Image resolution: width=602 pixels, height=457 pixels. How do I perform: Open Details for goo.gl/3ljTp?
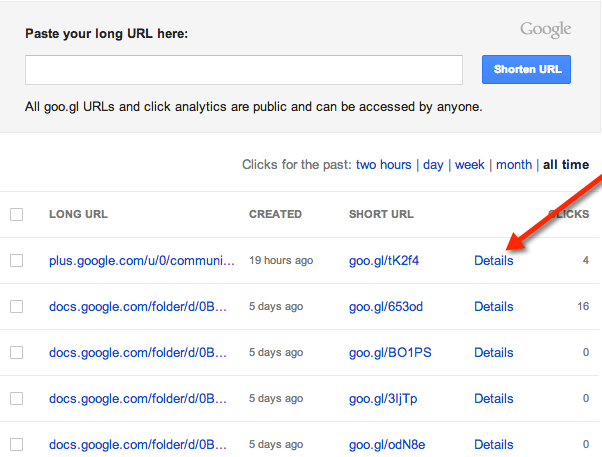point(494,399)
